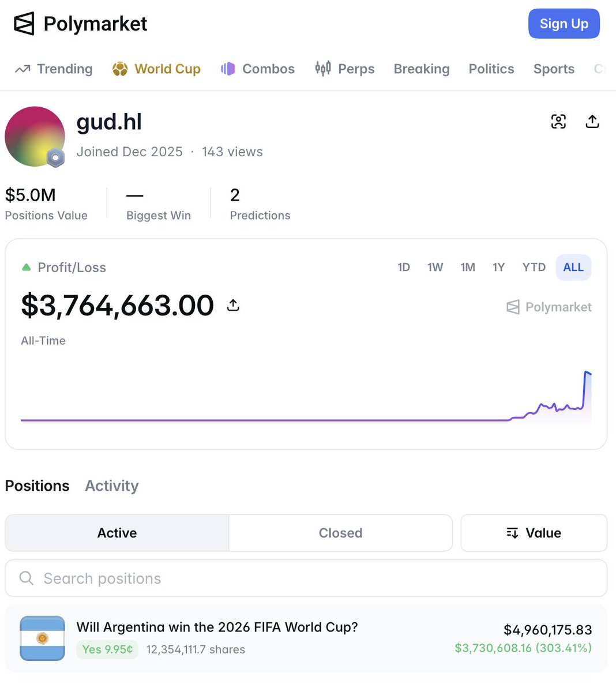Click the gud.hl profile avatar
616x692 pixels.
pos(35,137)
